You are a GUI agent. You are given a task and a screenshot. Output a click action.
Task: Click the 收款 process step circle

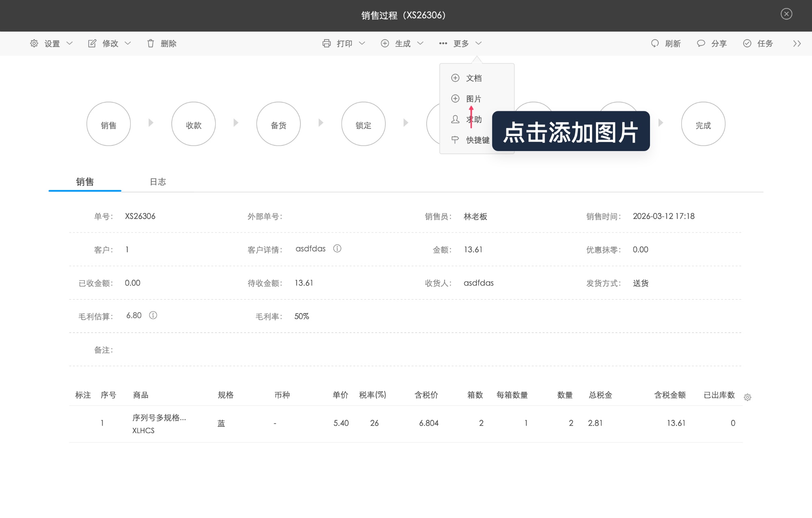click(194, 124)
